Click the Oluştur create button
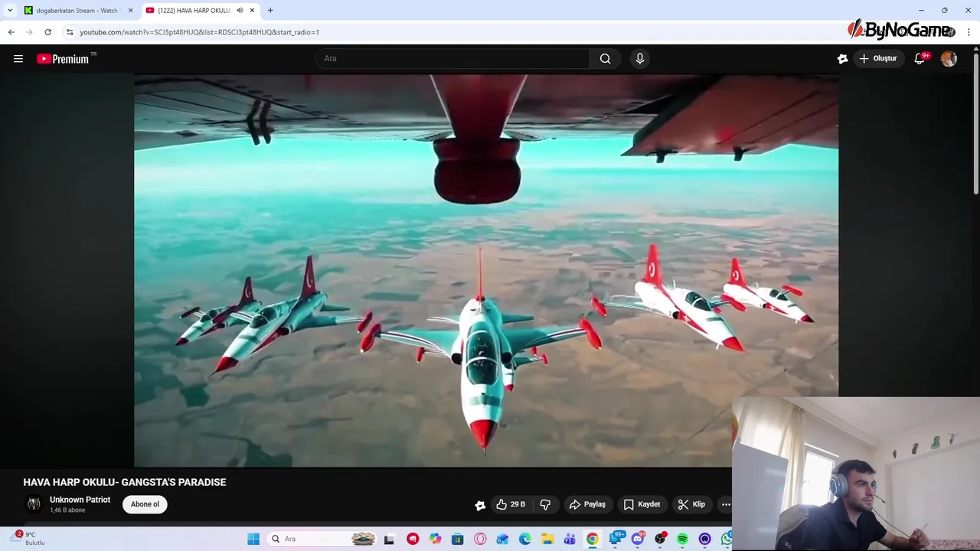 (877, 58)
